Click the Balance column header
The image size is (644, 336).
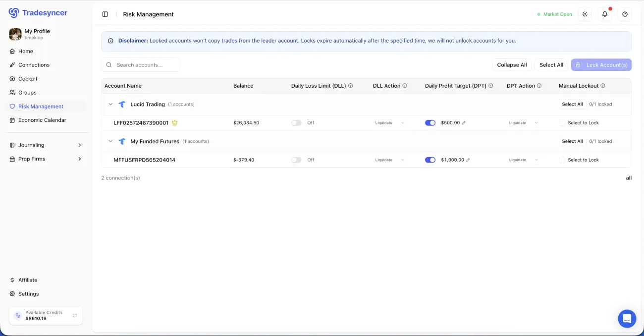(243, 86)
